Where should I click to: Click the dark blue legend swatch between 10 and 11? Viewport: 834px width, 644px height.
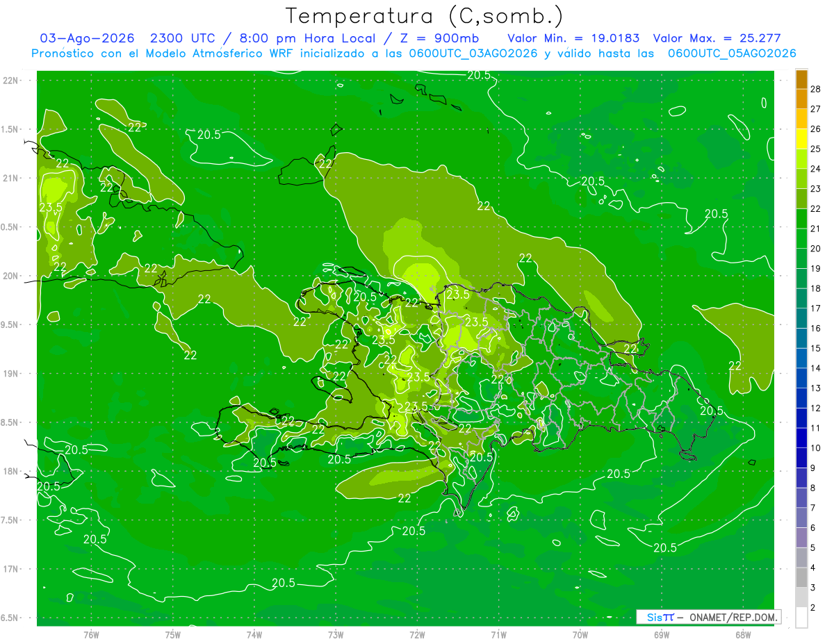802,438
